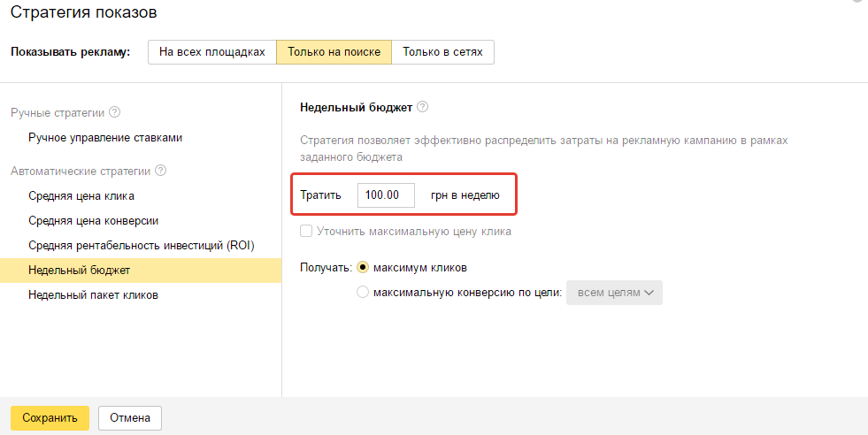Click the Сохранить button

tap(50, 418)
